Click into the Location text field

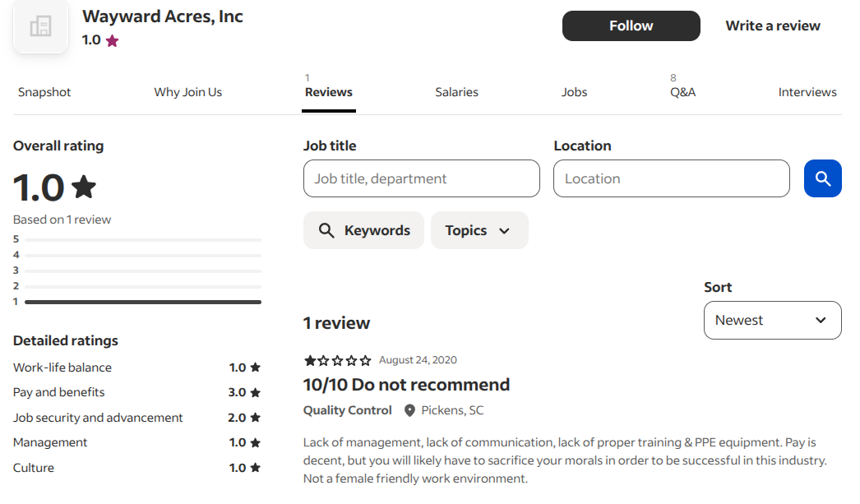coord(671,178)
